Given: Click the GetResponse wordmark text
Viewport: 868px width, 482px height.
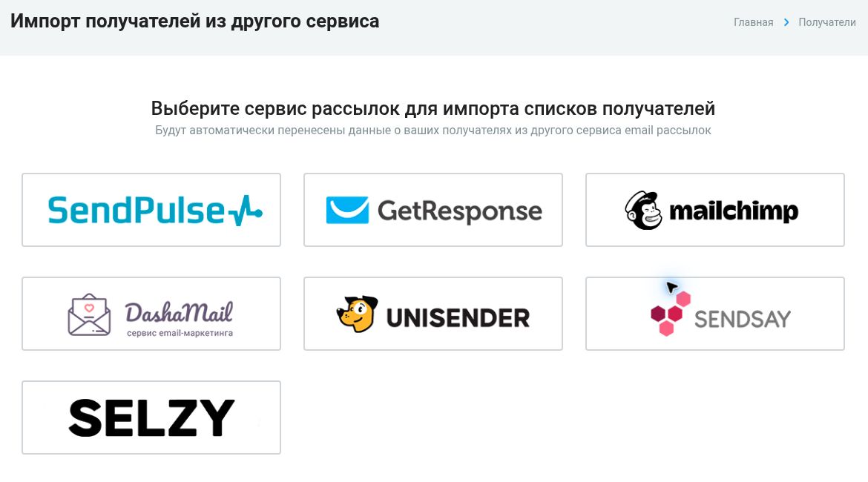Looking at the screenshot, I should coord(460,211).
